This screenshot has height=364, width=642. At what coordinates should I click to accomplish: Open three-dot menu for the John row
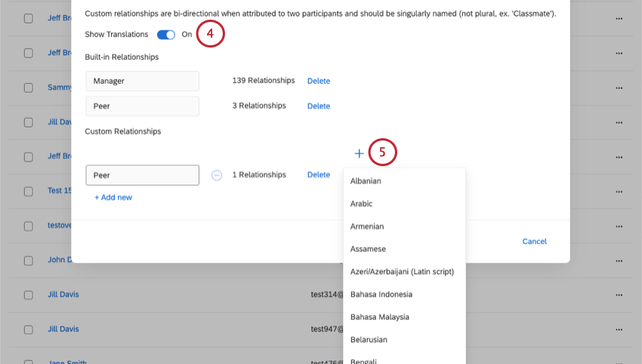619,261
